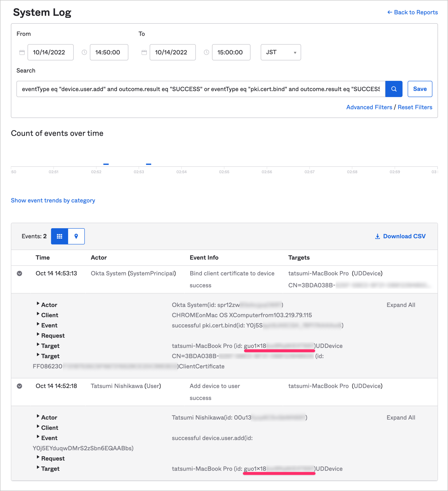Open the To date calendar icon
The height and width of the screenshot is (491, 448).
click(x=144, y=52)
